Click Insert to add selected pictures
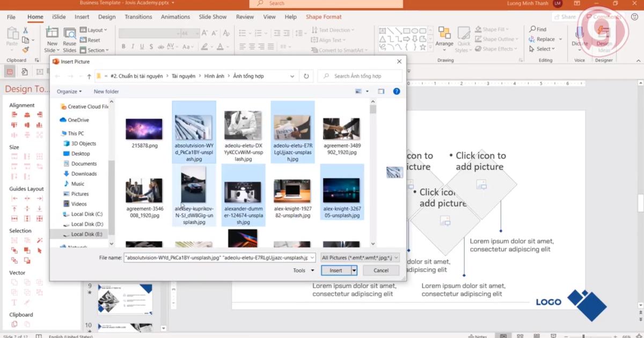 coord(336,270)
